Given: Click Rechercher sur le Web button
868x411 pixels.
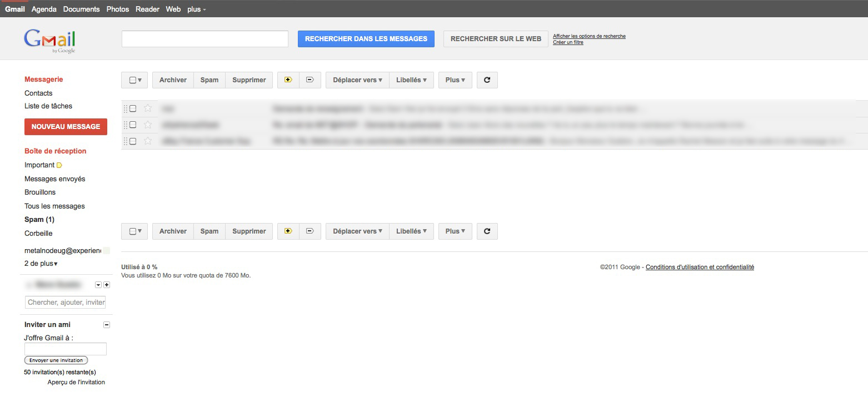Looking at the screenshot, I should click(496, 39).
